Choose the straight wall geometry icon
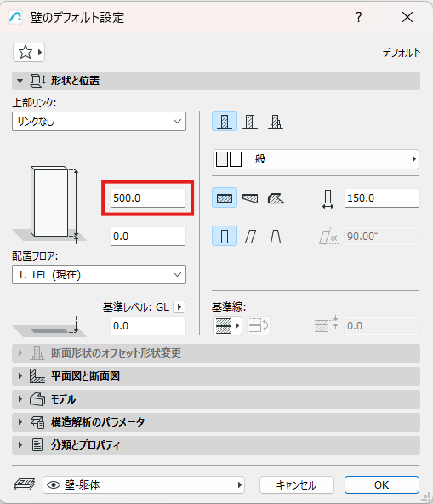The width and height of the screenshot is (433, 504). click(225, 198)
